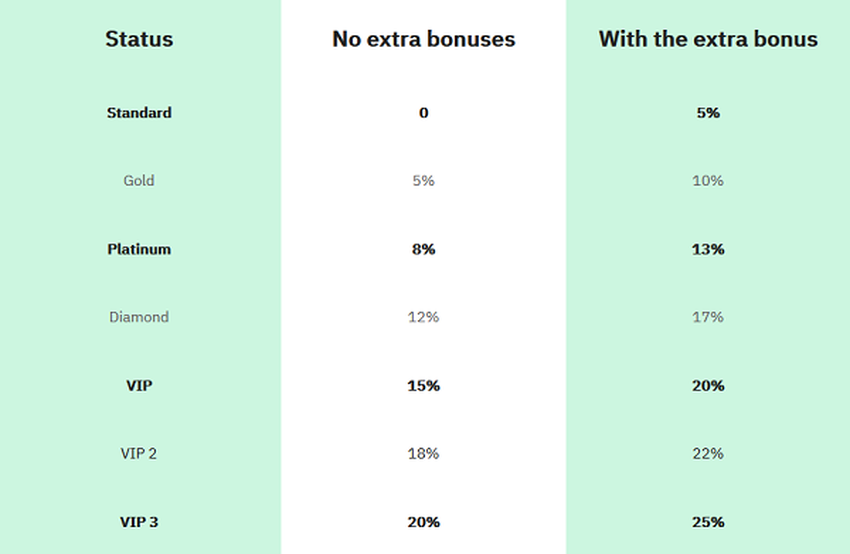Click VIP 2's 22% extra bonus value

pos(708,454)
